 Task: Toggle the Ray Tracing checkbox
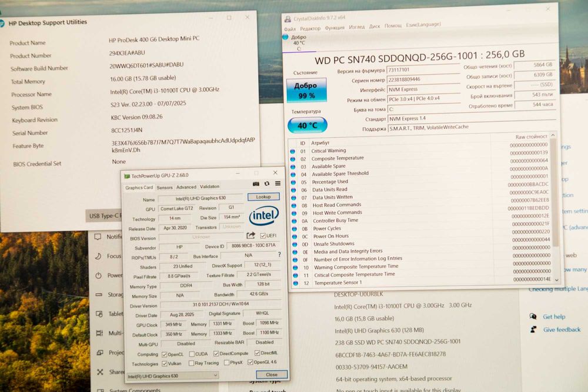coord(191,363)
